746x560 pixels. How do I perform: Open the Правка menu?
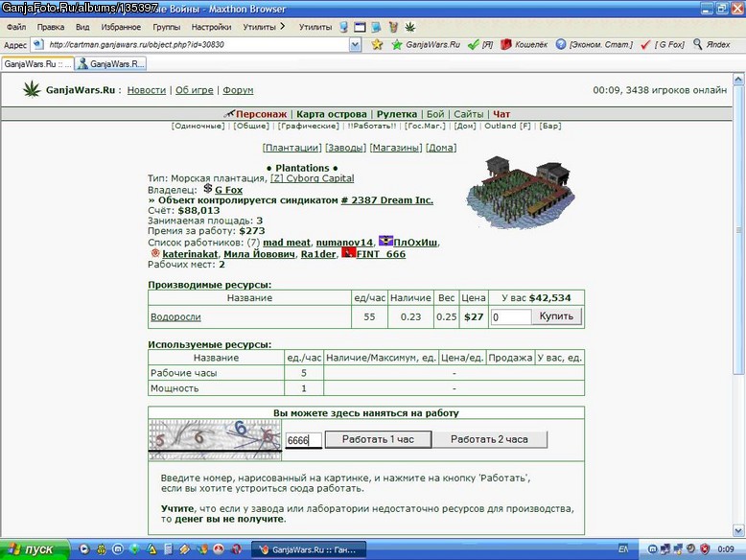[51, 27]
